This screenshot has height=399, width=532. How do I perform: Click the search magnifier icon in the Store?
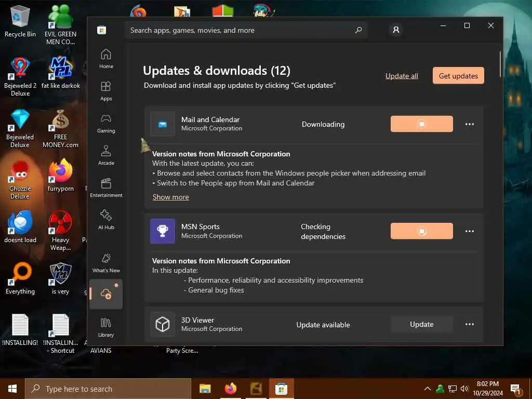click(x=358, y=30)
